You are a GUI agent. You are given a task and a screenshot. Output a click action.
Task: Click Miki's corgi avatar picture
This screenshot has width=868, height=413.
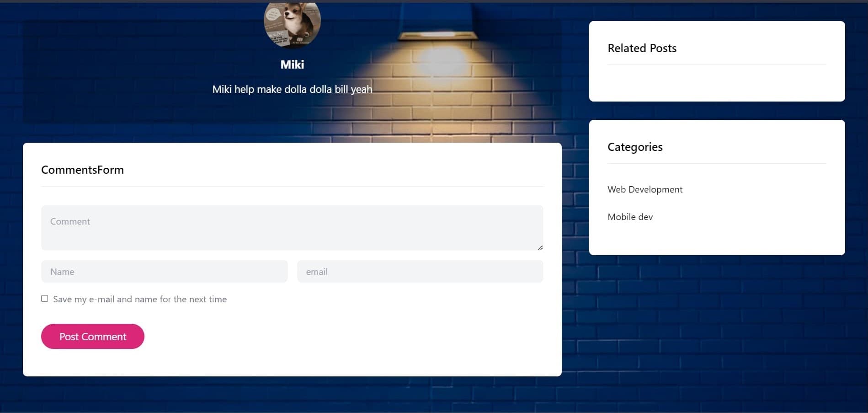[292, 24]
